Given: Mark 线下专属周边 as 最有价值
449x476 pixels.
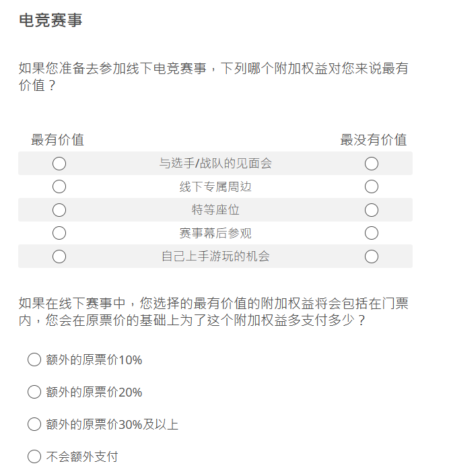Looking at the screenshot, I should point(59,186).
